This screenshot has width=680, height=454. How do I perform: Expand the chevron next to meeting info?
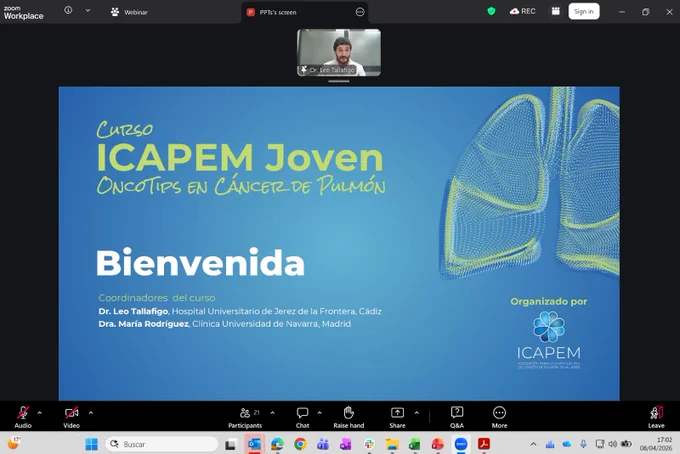88,10
